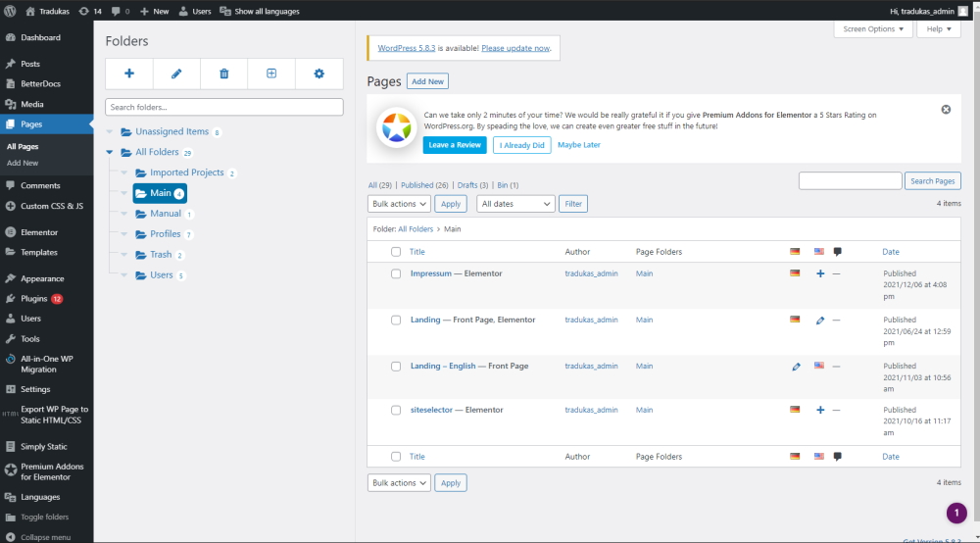Sort by comments icon in table header
The height and width of the screenshot is (543, 980).
click(x=838, y=252)
